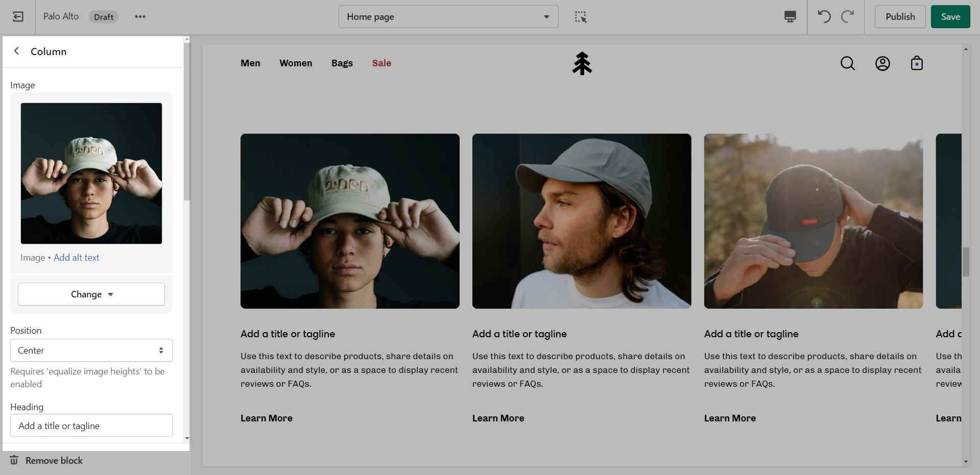Undo the last change
The image size is (980, 475).
coord(824,17)
